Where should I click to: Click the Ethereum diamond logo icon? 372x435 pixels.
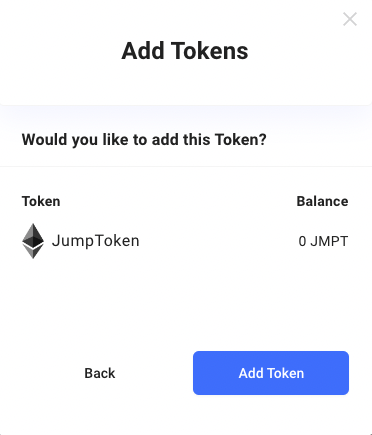click(x=33, y=241)
